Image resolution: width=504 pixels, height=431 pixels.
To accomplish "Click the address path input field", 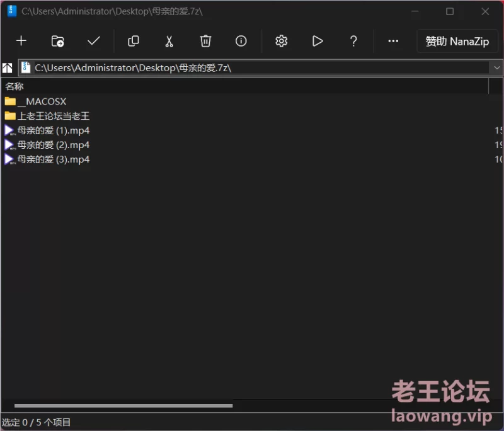I will point(252,68).
